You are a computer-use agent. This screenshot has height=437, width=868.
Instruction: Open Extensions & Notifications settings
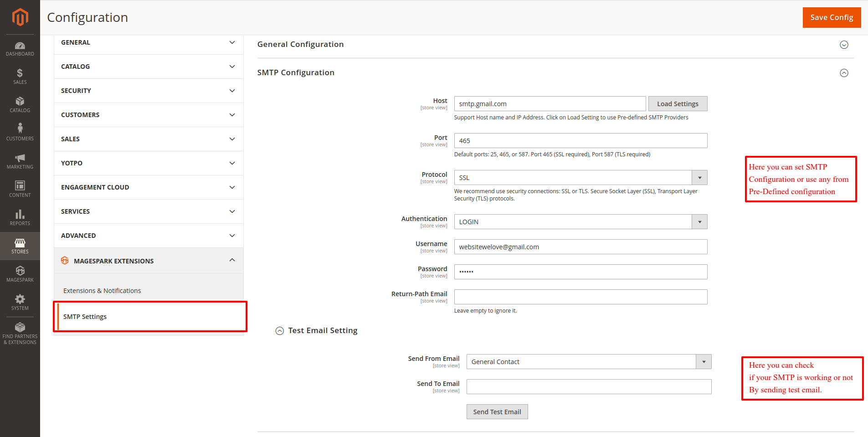102,291
